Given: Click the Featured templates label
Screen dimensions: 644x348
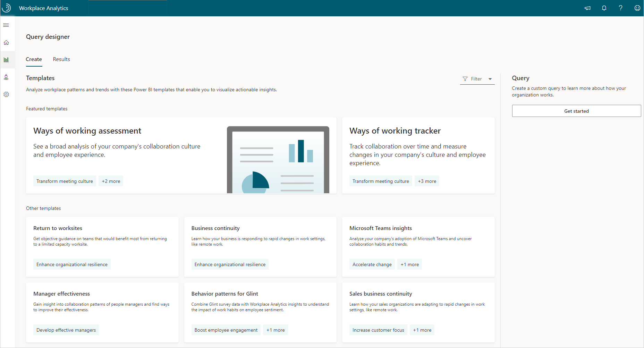Looking at the screenshot, I should point(47,109).
